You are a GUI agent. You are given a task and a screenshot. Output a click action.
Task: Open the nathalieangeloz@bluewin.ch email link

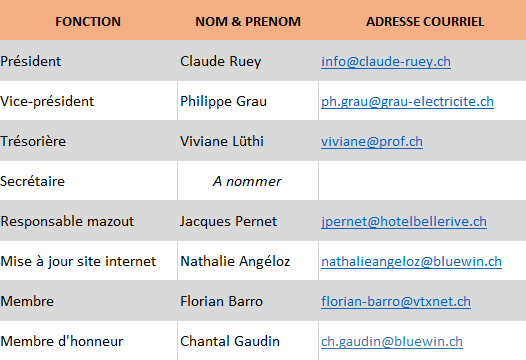coord(411,262)
